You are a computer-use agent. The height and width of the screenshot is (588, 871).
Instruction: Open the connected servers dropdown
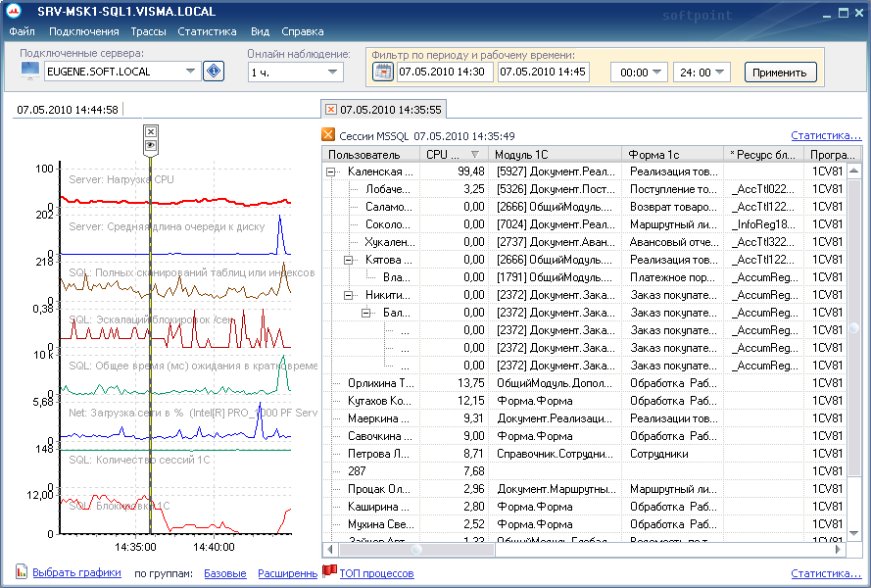[190, 72]
